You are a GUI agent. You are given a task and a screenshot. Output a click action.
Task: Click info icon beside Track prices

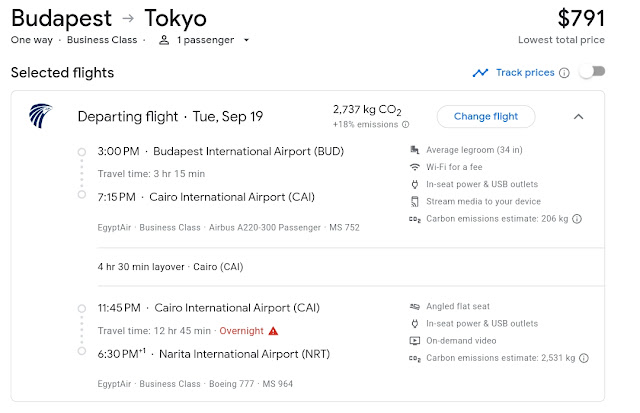click(x=564, y=73)
